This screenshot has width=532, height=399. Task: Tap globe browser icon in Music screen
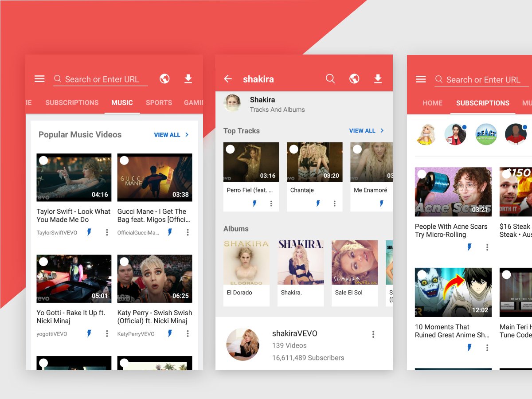164,79
